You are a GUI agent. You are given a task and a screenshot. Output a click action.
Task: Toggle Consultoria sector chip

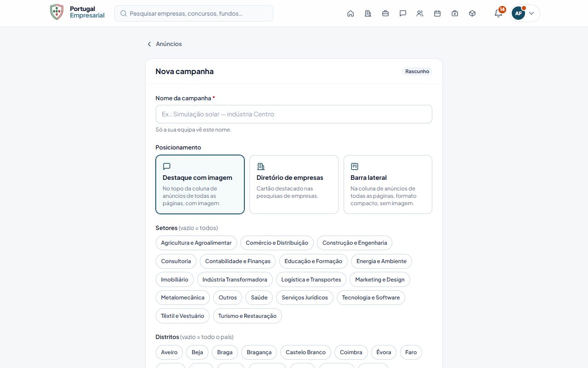pos(176,261)
